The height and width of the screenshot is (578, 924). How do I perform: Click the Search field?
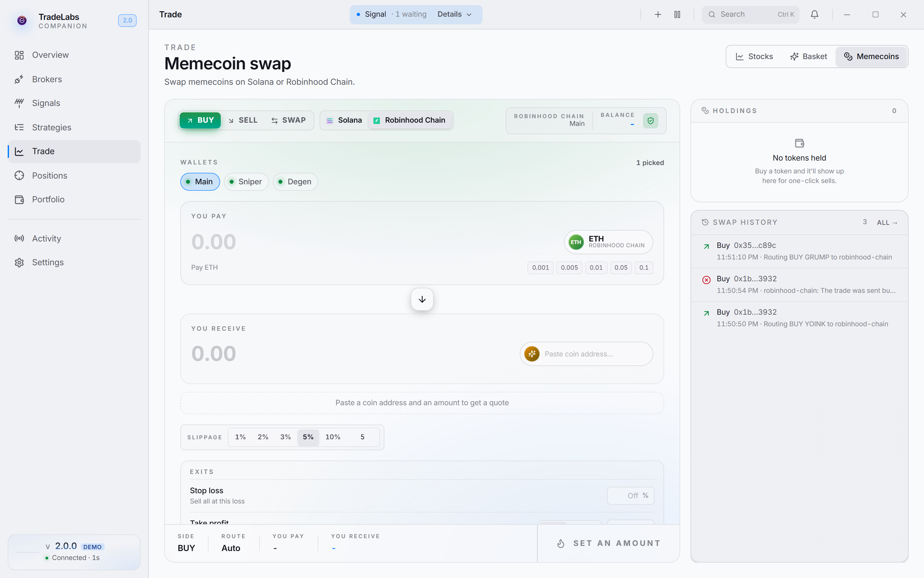(750, 14)
